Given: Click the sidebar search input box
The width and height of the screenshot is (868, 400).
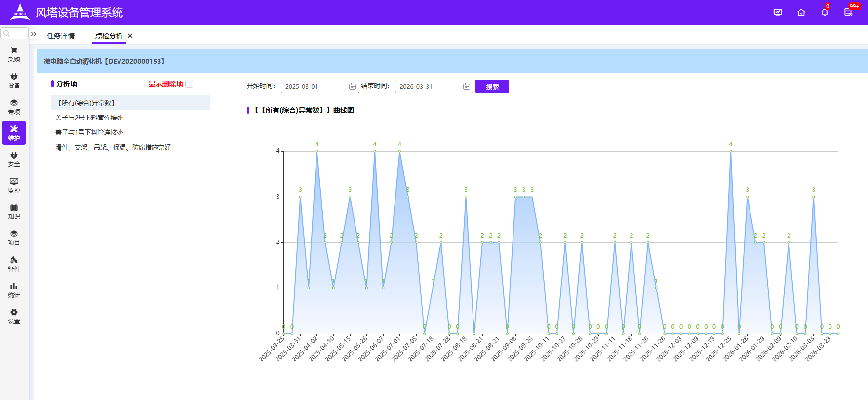Looking at the screenshot, I should pyautogui.click(x=15, y=34).
